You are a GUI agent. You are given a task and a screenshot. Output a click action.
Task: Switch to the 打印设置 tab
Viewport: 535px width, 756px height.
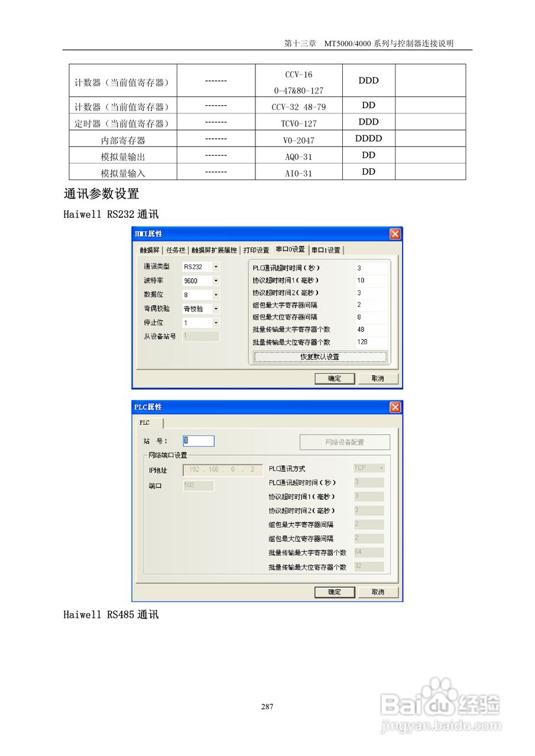(x=256, y=249)
